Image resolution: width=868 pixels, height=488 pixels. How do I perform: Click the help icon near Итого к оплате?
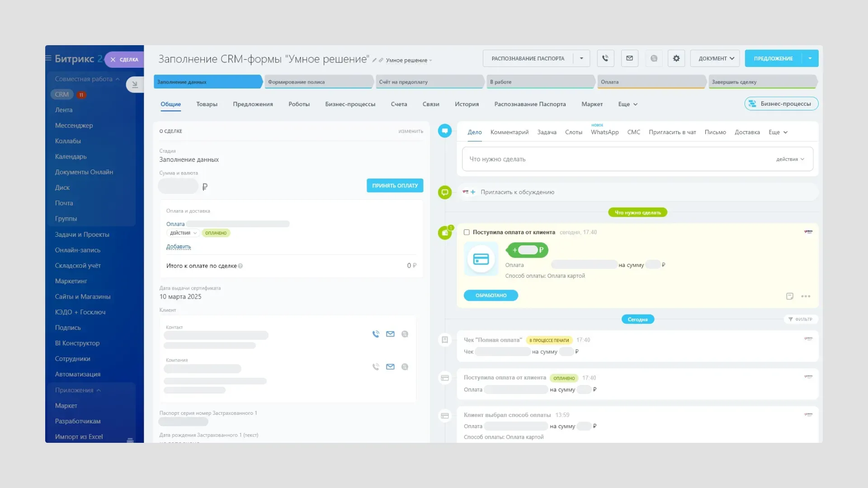coord(241,266)
